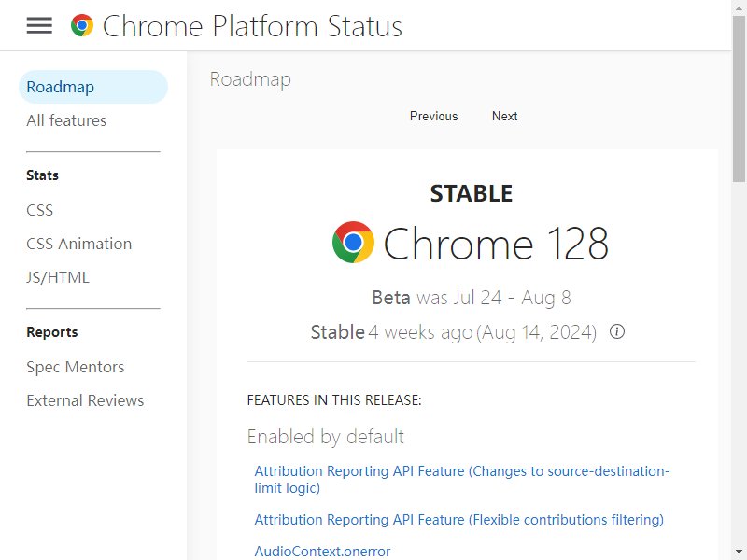Screen dimensions: 747x560
Task: Open JS/HTML stats
Action: [x=58, y=277]
